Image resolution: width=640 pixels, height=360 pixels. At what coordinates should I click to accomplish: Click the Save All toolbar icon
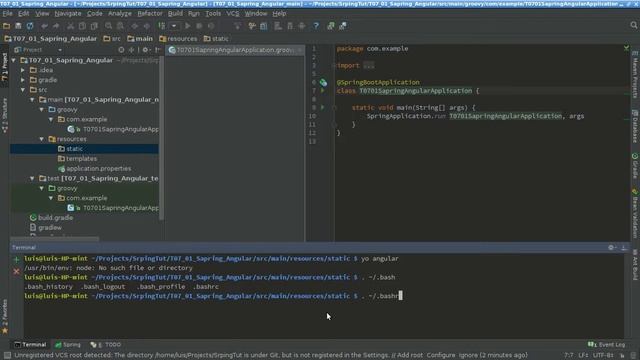18,26
